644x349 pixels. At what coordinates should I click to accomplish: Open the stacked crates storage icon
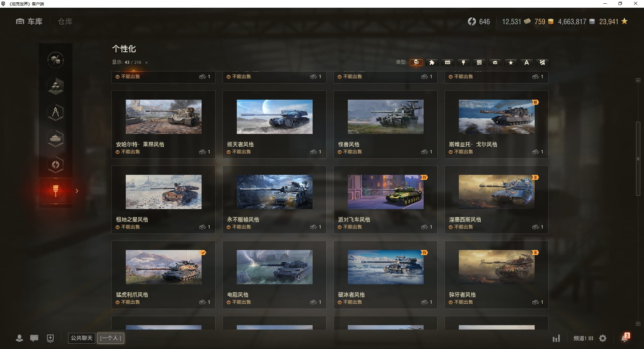(x=56, y=86)
